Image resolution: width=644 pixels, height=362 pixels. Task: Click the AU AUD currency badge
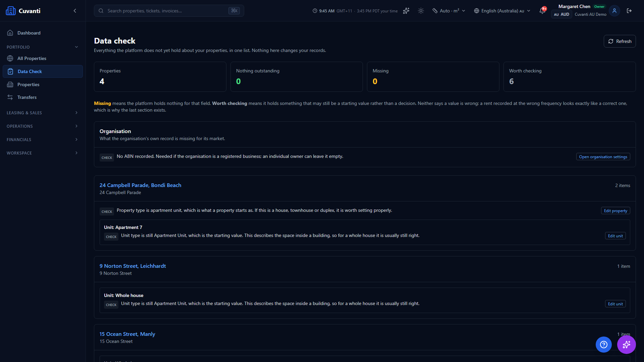click(561, 14)
